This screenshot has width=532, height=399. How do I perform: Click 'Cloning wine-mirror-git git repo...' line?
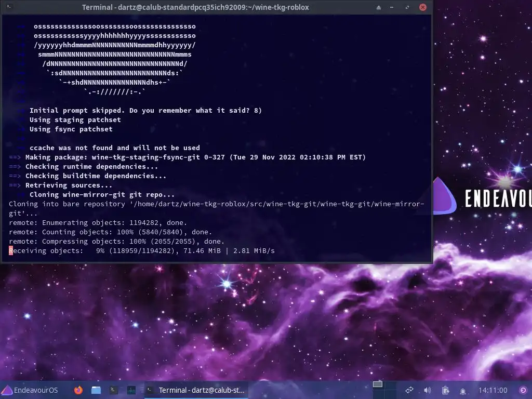click(x=102, y=194)
